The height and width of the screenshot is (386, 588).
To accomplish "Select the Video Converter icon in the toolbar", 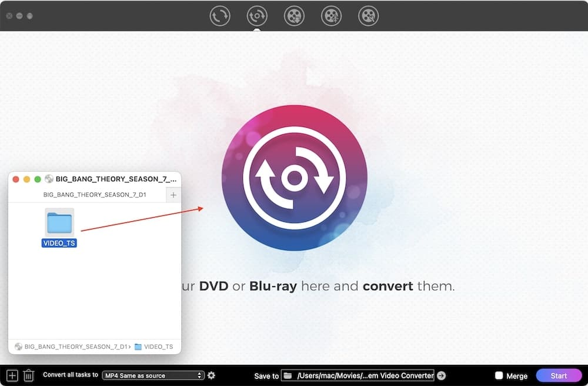I will [220, 16].
